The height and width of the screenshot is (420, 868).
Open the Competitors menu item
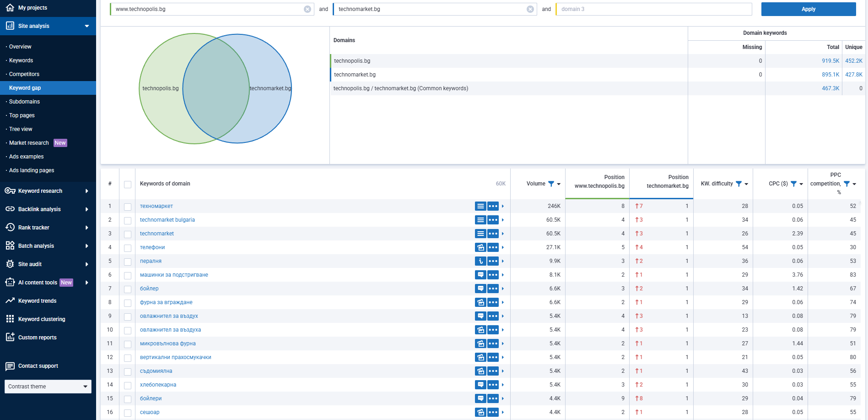coord(24,74)
